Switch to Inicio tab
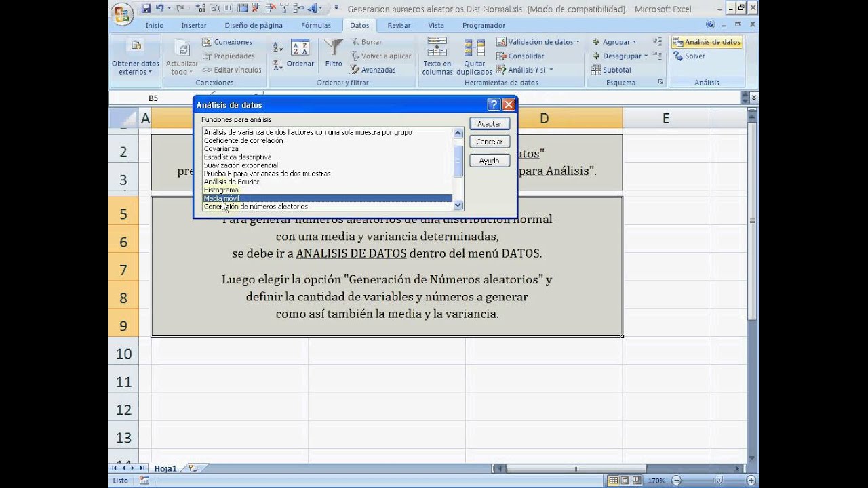 (155, 26)
